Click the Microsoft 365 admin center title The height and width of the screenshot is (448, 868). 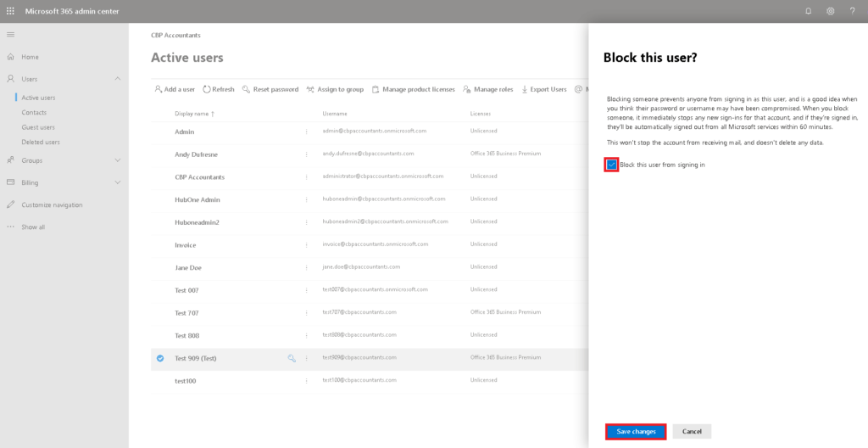(72, 11)
